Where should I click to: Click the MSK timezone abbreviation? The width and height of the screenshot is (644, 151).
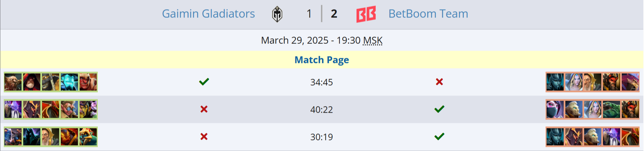pos(373,40)
